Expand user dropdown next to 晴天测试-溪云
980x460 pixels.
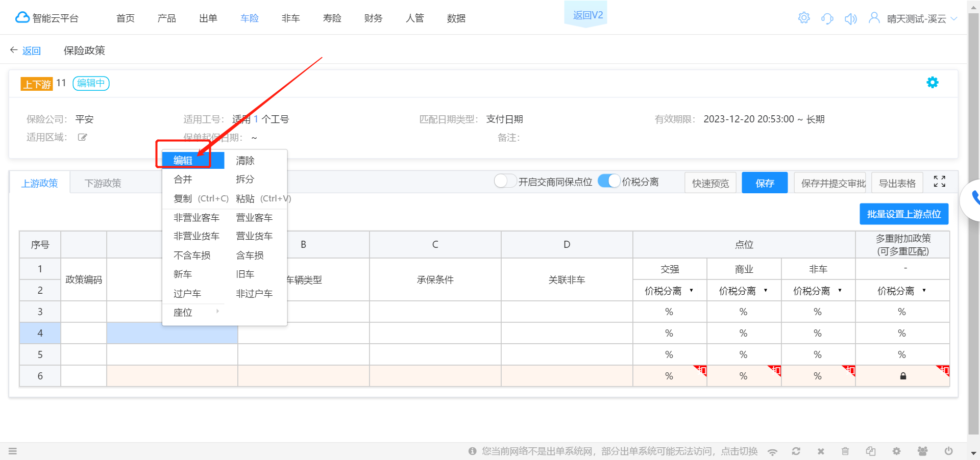click(x=953, y=19)
